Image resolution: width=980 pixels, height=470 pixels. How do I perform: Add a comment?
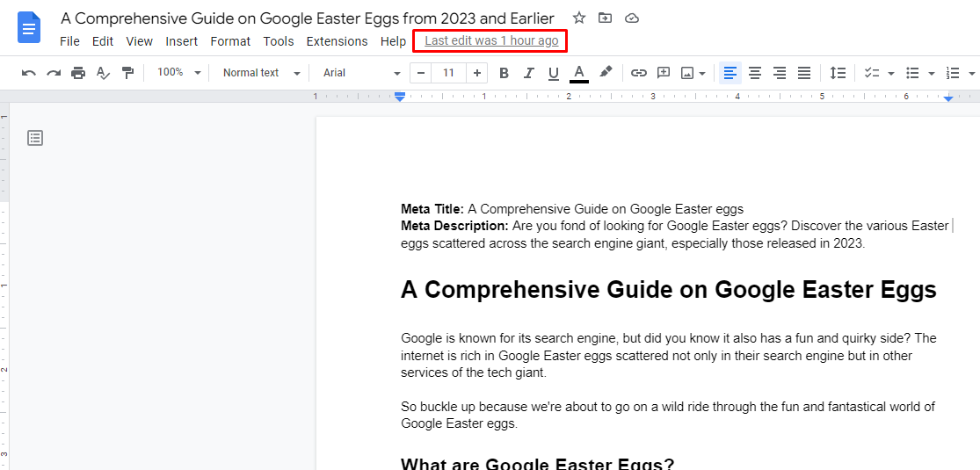click(x=663, y=73)
